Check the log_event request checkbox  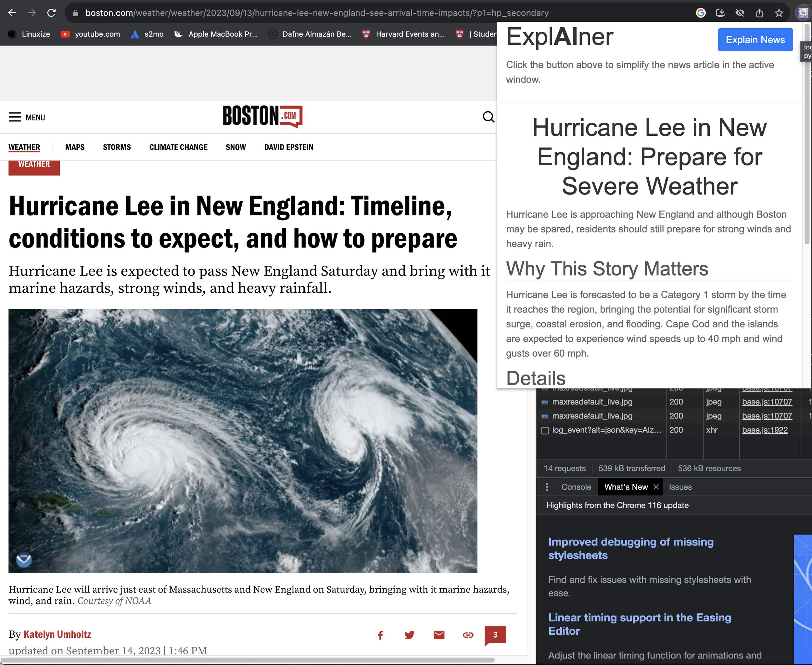point(545,430)
